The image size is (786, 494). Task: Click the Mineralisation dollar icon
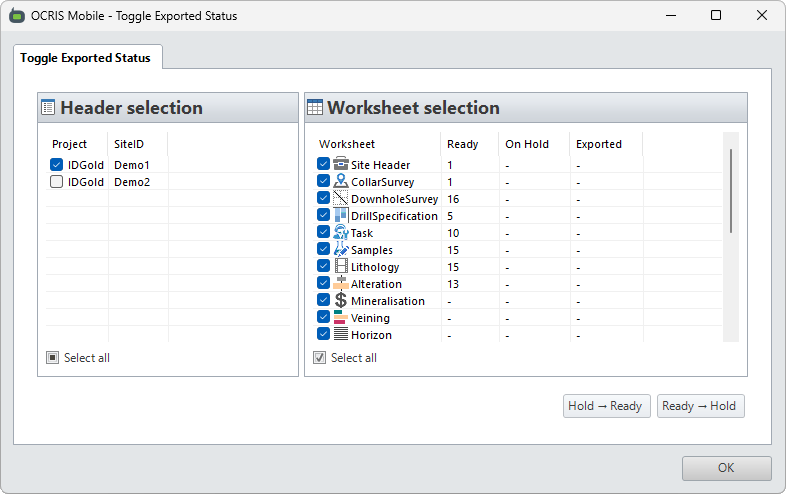click(x=341, y=300)
